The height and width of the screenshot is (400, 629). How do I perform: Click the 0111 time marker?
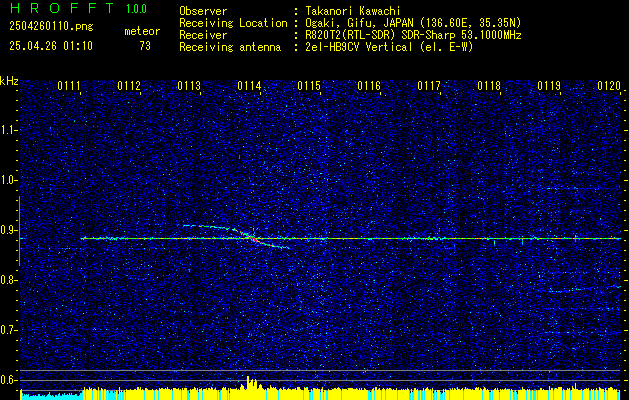click(69, 86)
